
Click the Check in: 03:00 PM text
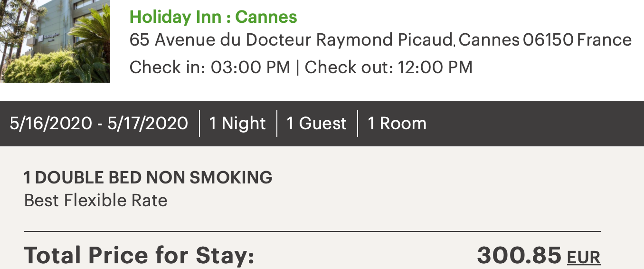209,67
